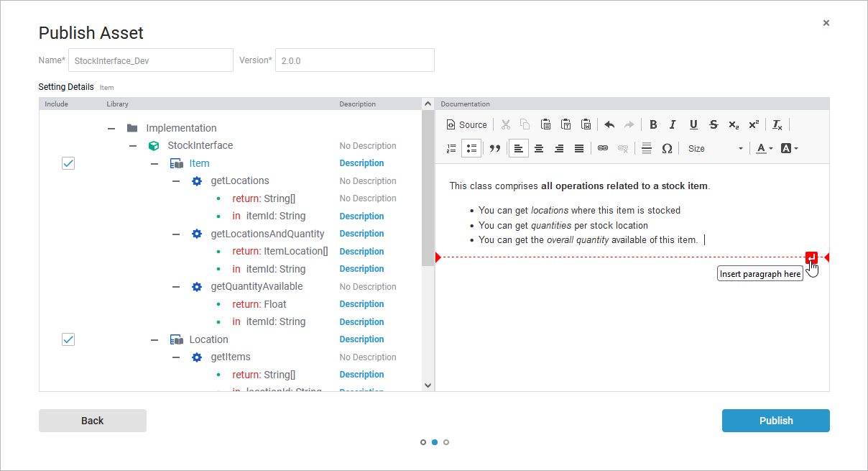The image size is (868, 471).
Task: Click the strikethrough icon
Action: click(713, 124)
